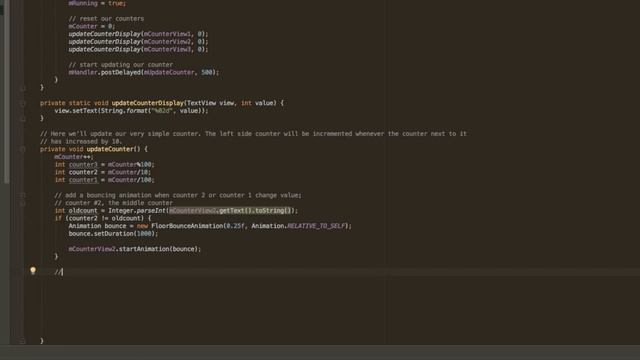The width and height of the screenshot is (640, 360).
Task: Fold the bouncing animation comment block
Action: pos(22,196)
